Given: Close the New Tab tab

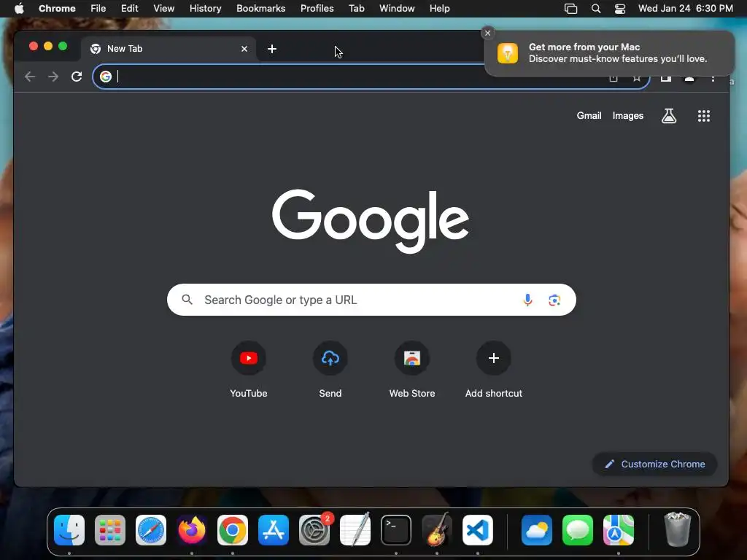Looking at the screenshot, I should [x=244, y=49].
